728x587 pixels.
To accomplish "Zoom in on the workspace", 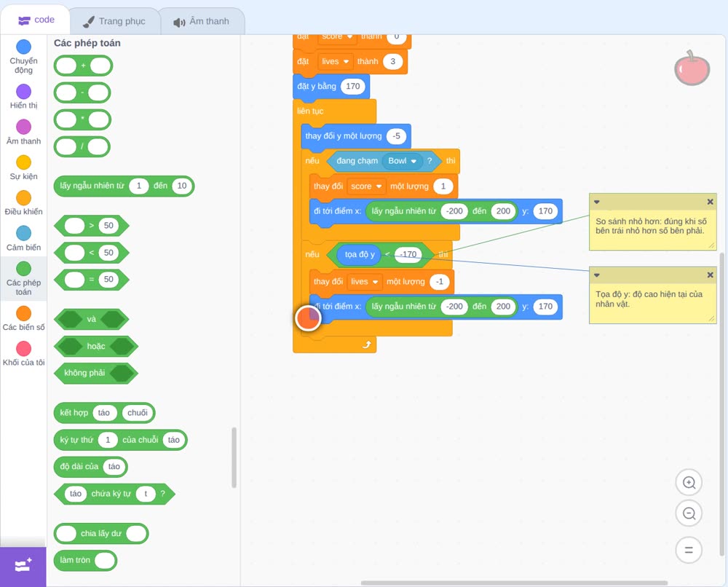I will [x=689, y=483].
